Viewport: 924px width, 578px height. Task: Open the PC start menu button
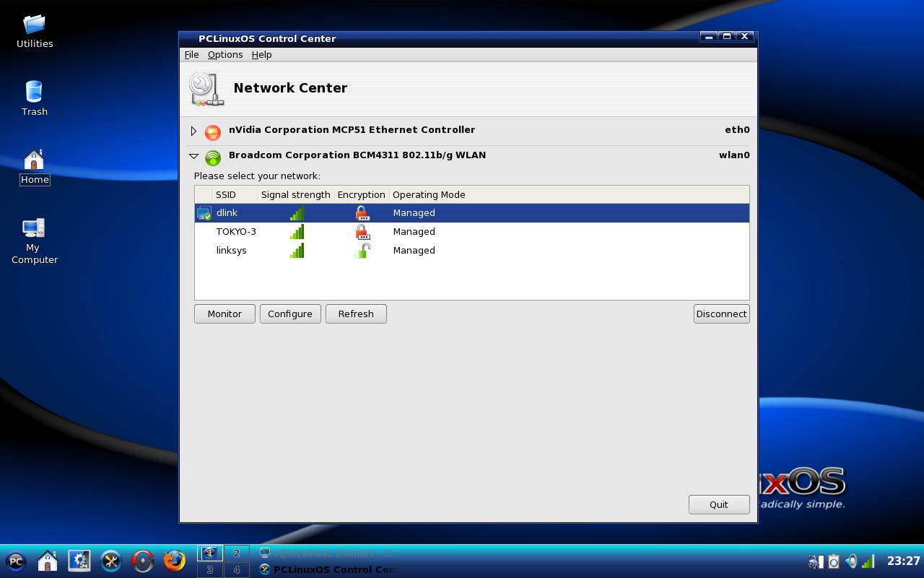pos(16,561)
